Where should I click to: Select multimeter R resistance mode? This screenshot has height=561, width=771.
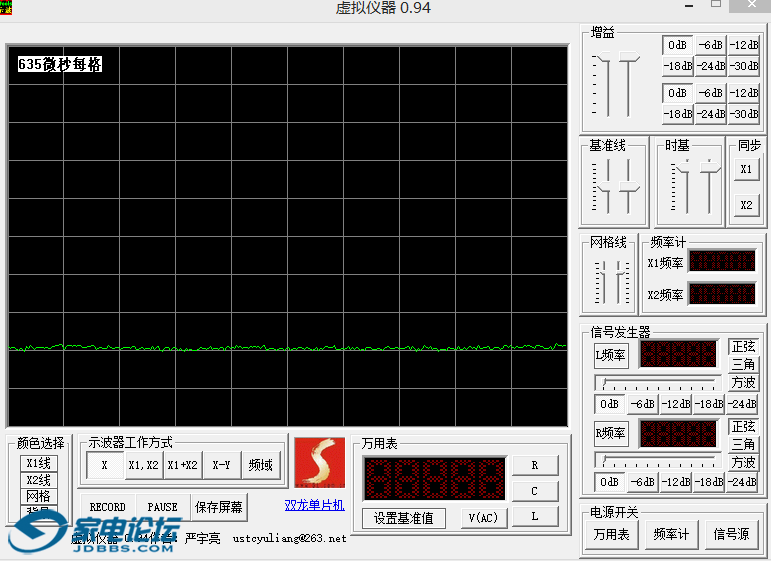pyautogui.click(x=535, y=466)
